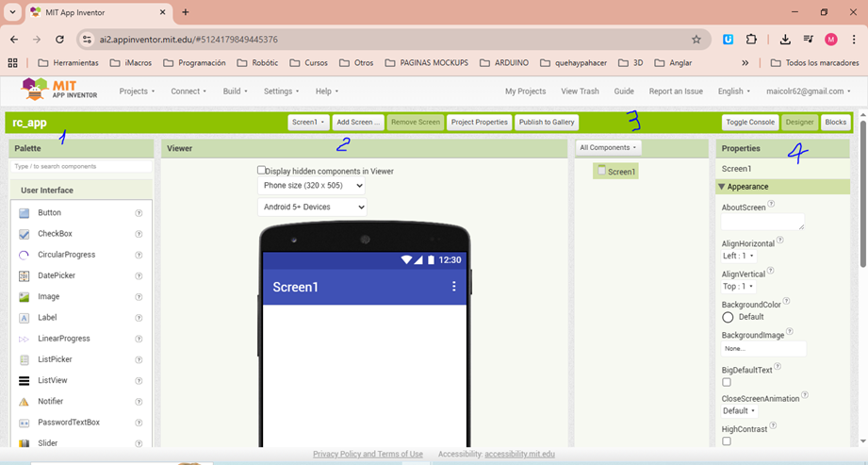Collapse the Appearance properties section

click(x=722, y=187)
